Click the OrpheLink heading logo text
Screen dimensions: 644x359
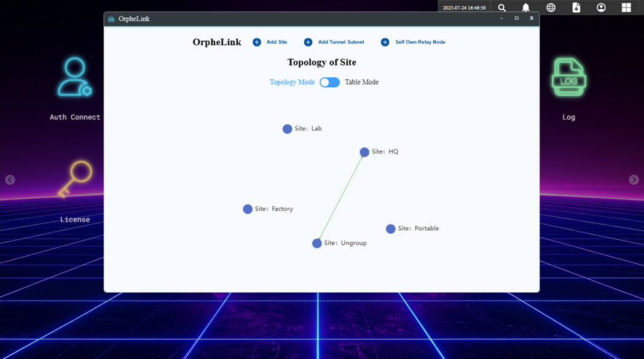pos(217,42)
